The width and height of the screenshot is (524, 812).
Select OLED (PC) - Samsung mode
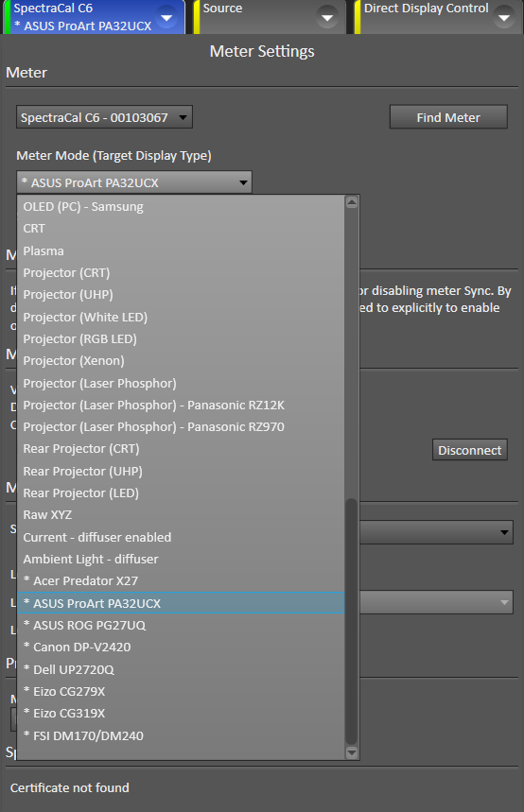point(181,207)
